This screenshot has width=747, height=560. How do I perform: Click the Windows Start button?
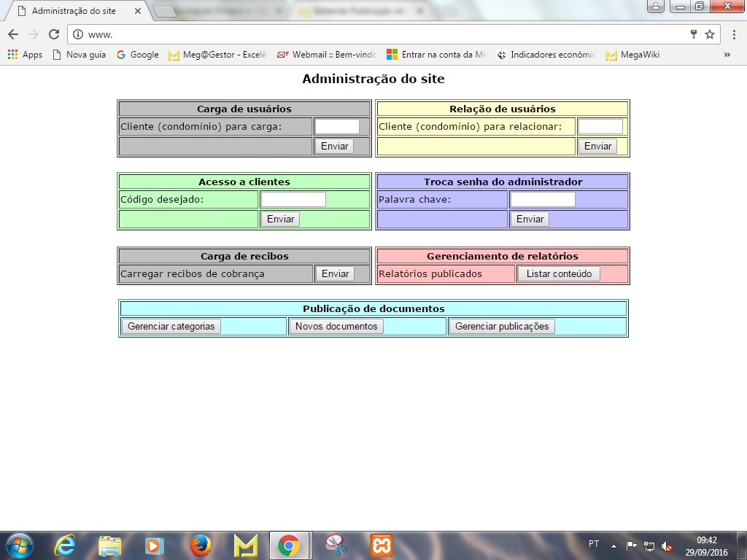[x=19, y=545]
